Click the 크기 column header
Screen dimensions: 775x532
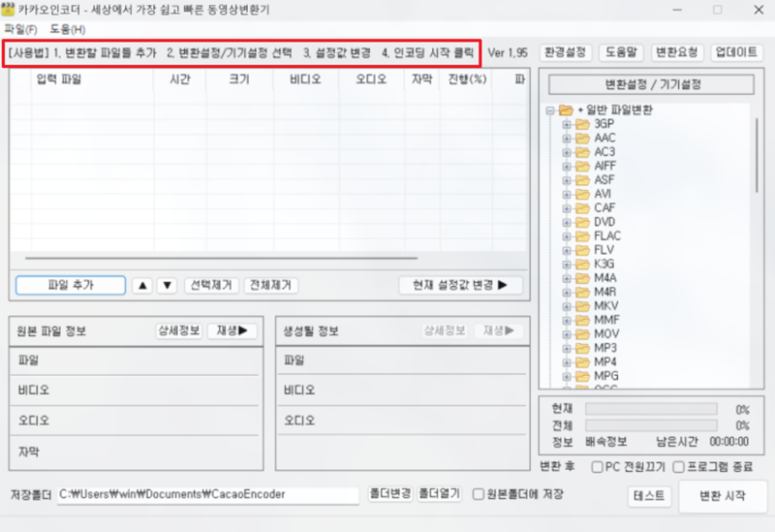(239, 79)
